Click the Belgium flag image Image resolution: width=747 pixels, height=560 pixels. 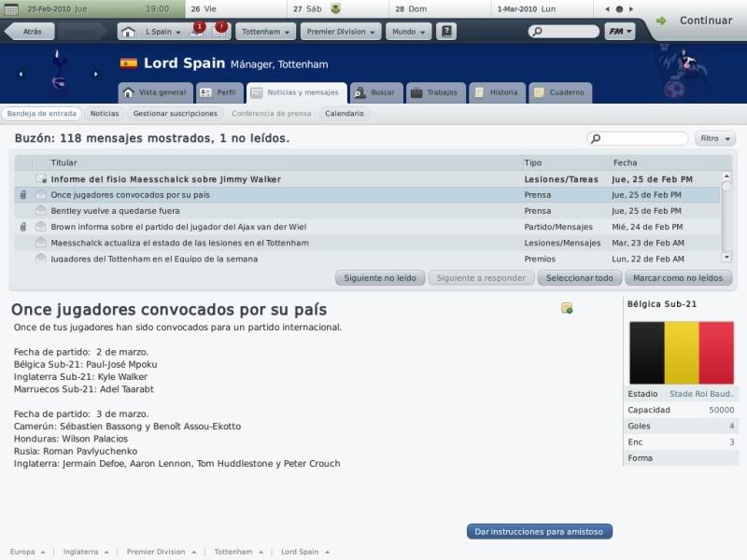[x=682, y=353]
